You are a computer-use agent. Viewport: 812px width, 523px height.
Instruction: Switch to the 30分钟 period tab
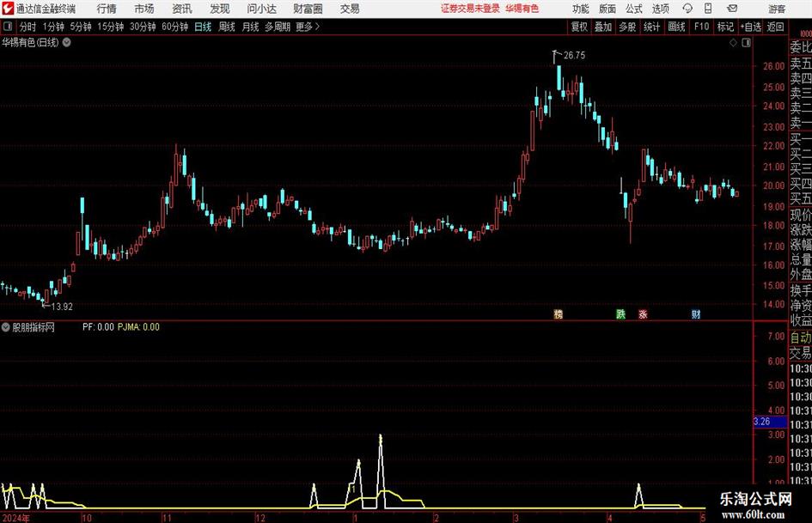143,27
